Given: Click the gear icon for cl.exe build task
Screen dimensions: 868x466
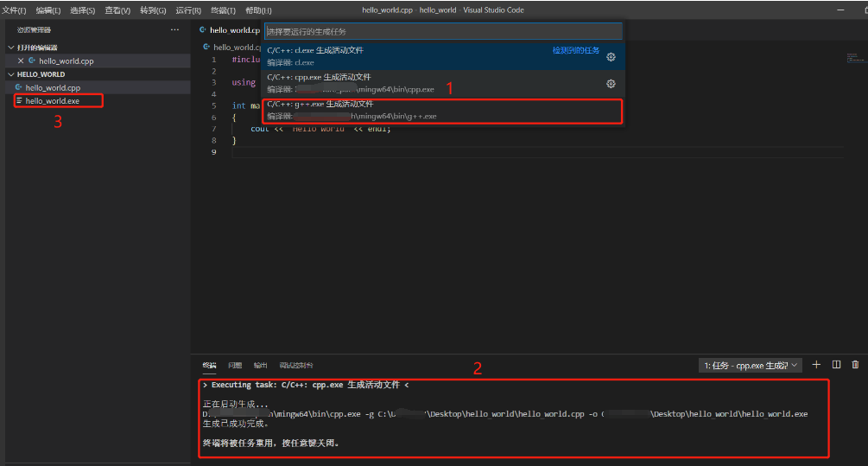Looking at the screenshot, I should pyautogui.click(x=611, y=57).
